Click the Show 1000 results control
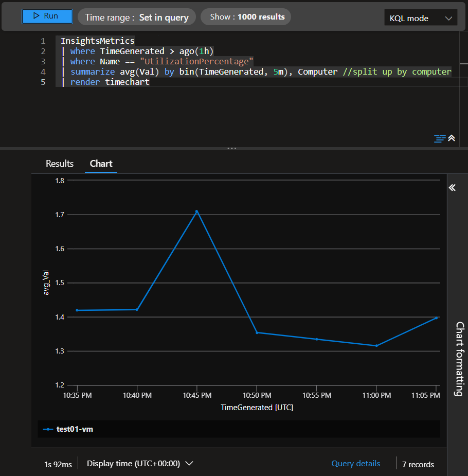This screenshot has width=468, height=476. click(x=245, y=16)
